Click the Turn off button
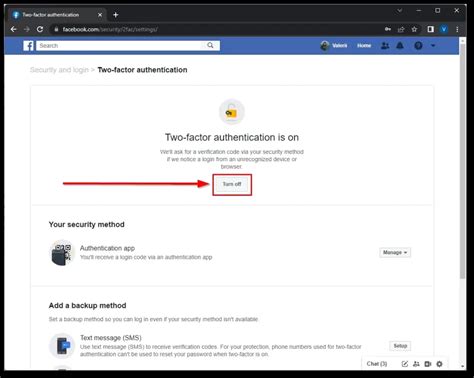Screen dimensions: 474x378 pyautogui.click(x=232, y=184)
